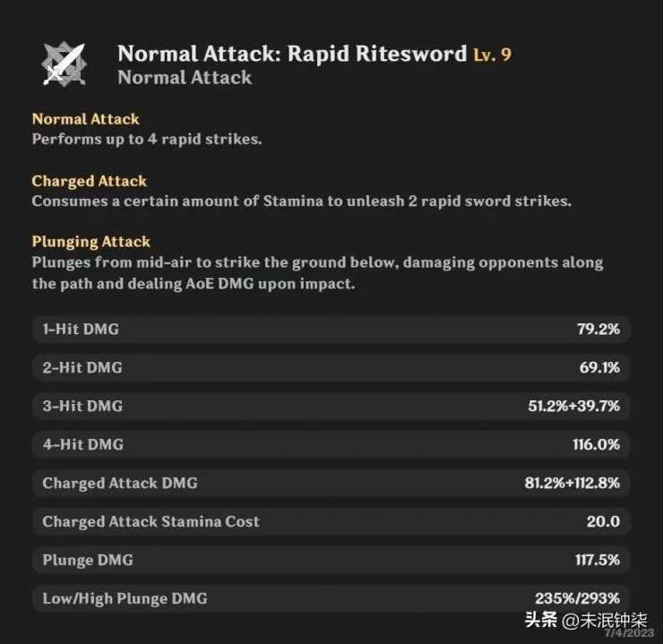Viewport: 663px width, 644px height.
Task: Click the crossed swords talent icon
Action: (x=64, y=64)
